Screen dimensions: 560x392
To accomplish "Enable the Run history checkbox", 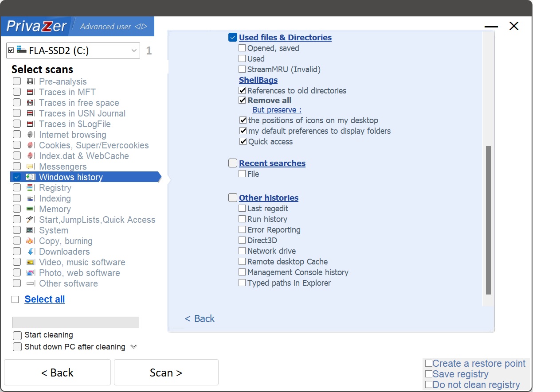I will 242,219.
